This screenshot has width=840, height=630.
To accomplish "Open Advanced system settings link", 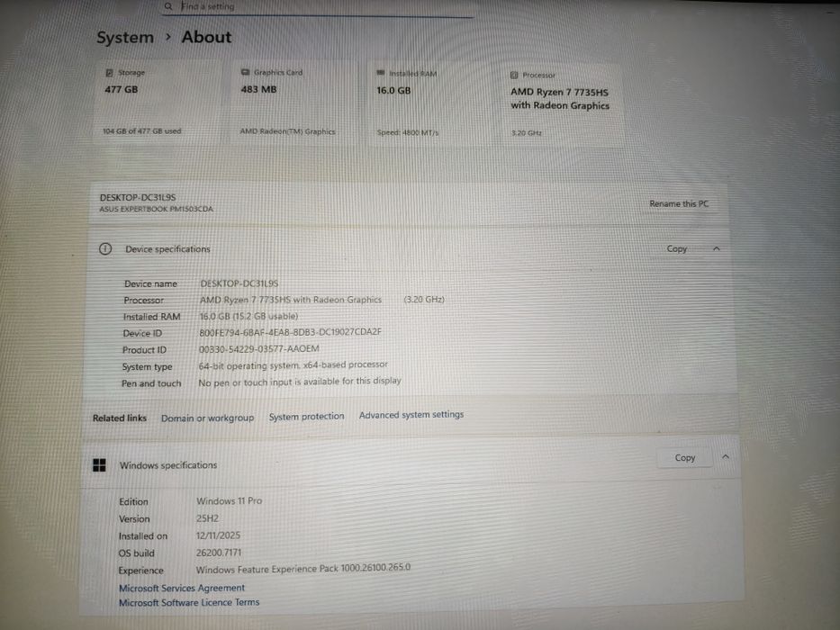I will (x=411, y=415).
